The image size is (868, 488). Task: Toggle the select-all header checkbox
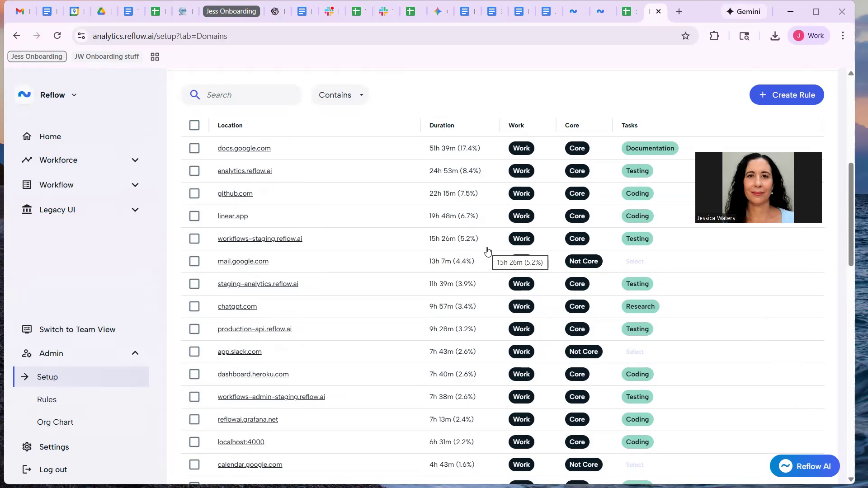click(x=194, y=125)
